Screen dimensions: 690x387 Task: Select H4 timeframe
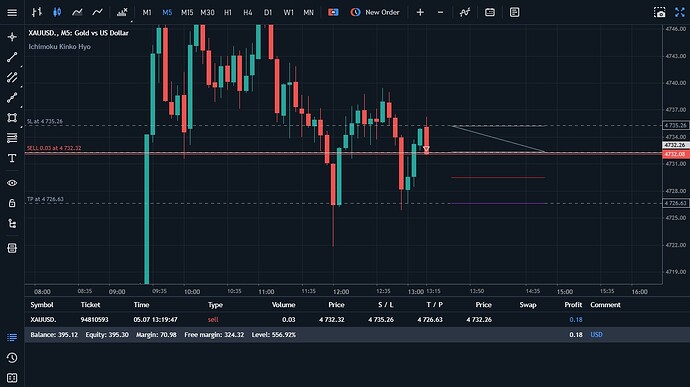(x=248, y=12)
